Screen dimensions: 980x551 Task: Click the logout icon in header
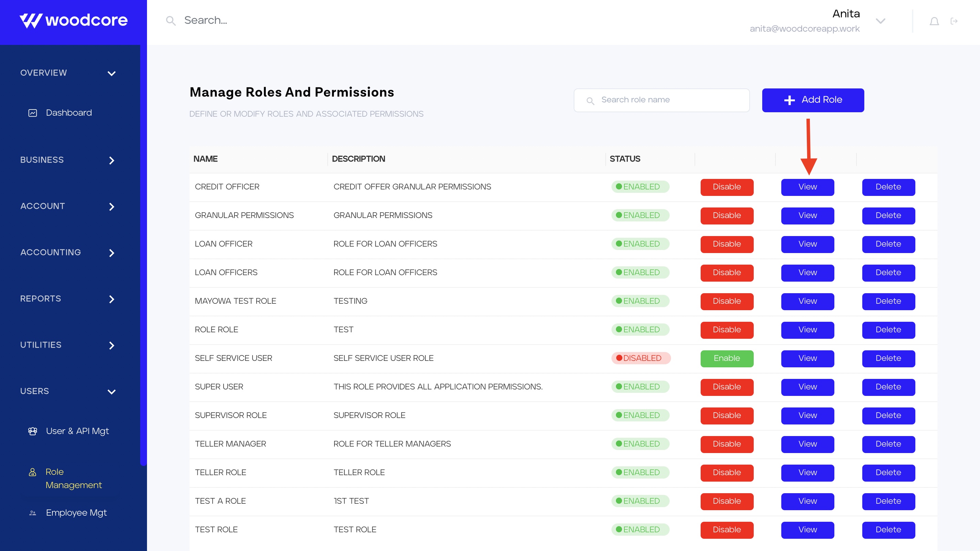point(954,21)
